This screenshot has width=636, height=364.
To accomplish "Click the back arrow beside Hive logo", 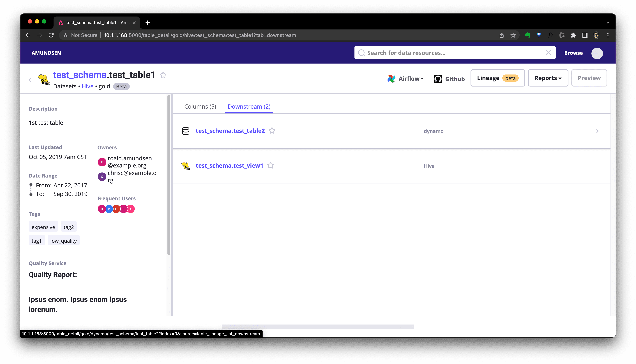I will [30, 80].
